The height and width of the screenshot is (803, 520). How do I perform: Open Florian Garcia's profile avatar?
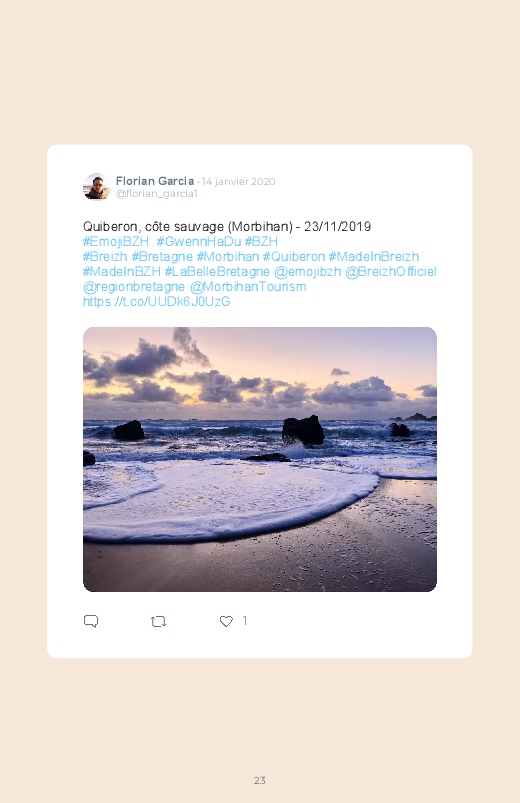(x=97, y=186)
